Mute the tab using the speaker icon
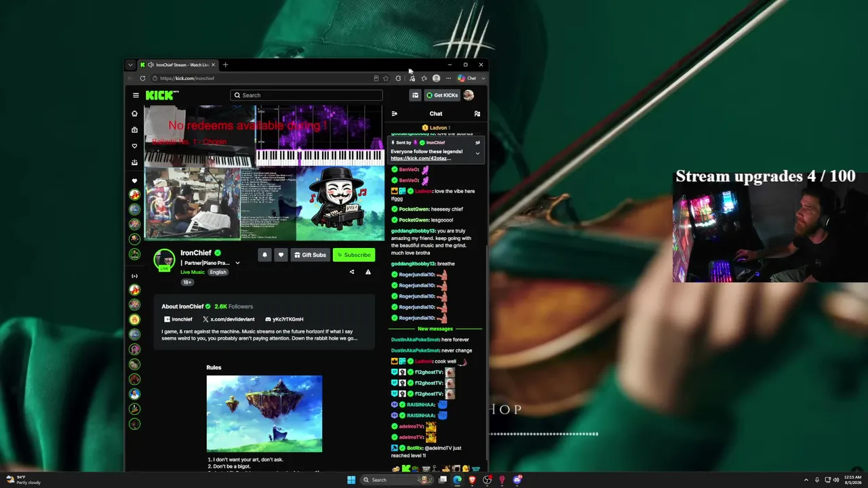 click(151, 65)
